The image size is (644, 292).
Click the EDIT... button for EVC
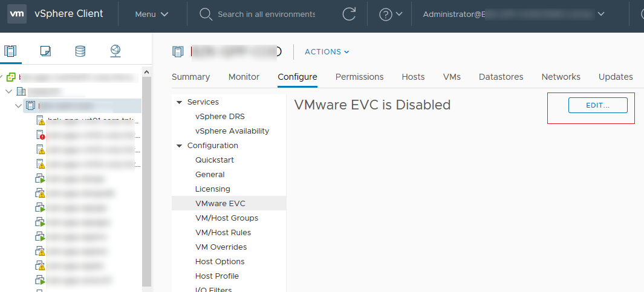tap(597, 105)
